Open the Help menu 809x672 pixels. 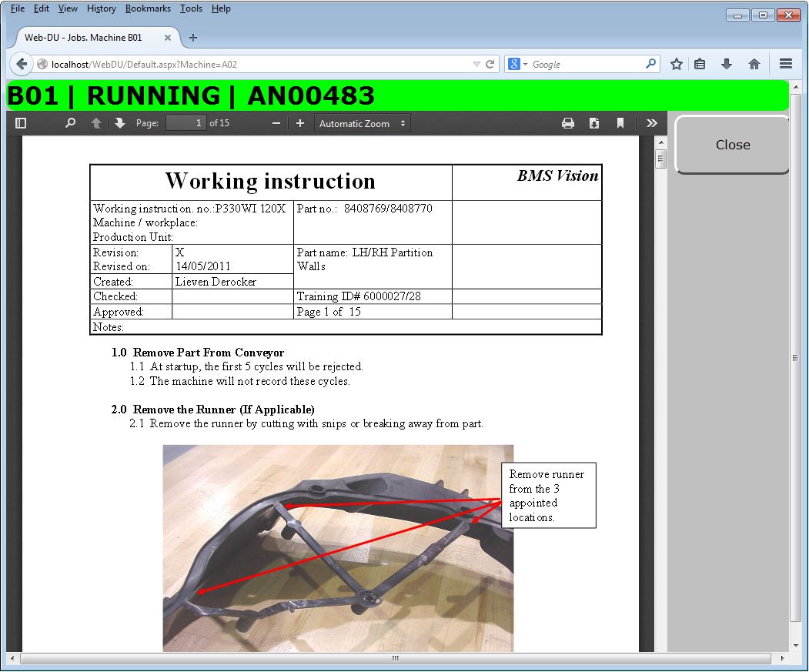[221, 8]
